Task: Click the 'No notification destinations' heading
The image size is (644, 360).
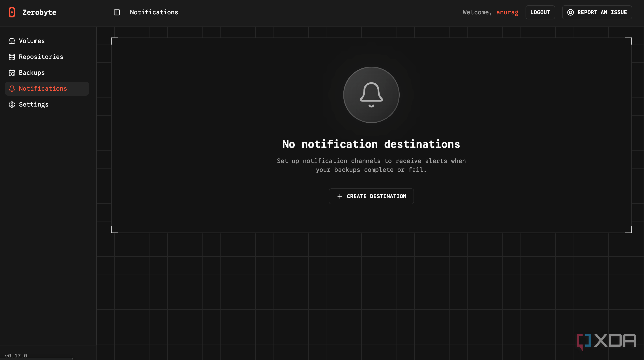Action: pos(371,144)
